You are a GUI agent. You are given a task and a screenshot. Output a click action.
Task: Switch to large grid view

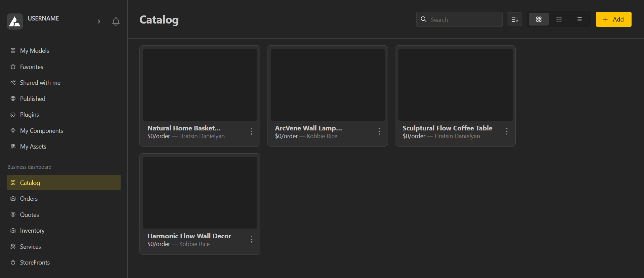(x=539, y=19)
